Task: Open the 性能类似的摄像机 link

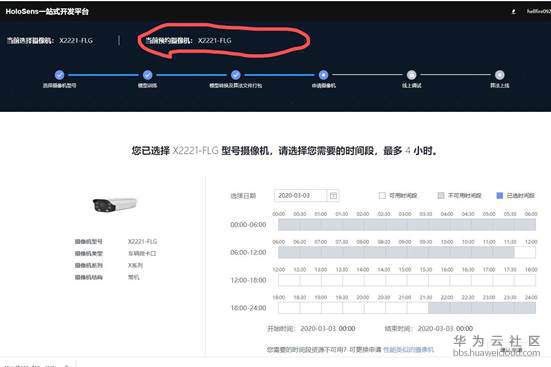Action: coord(408,349)
